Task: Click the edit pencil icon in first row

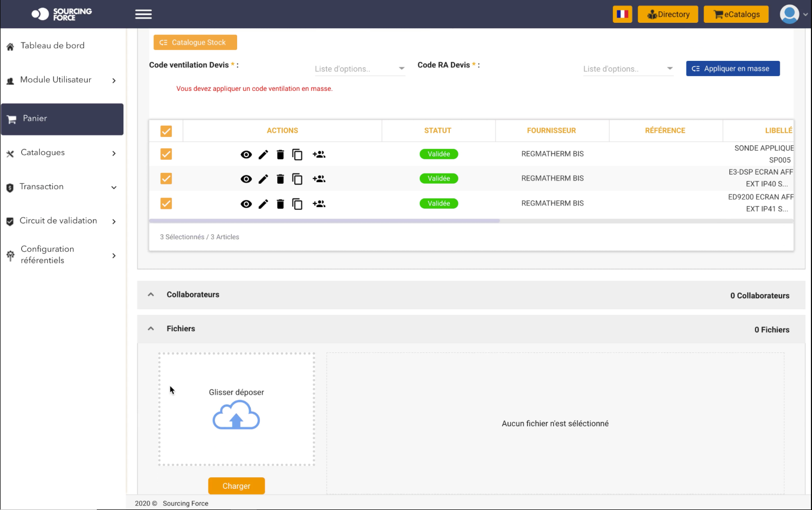Action: 263,154
